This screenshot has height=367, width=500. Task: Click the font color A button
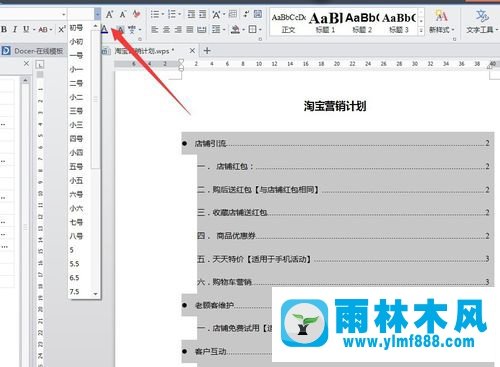(x=104, y=30)
